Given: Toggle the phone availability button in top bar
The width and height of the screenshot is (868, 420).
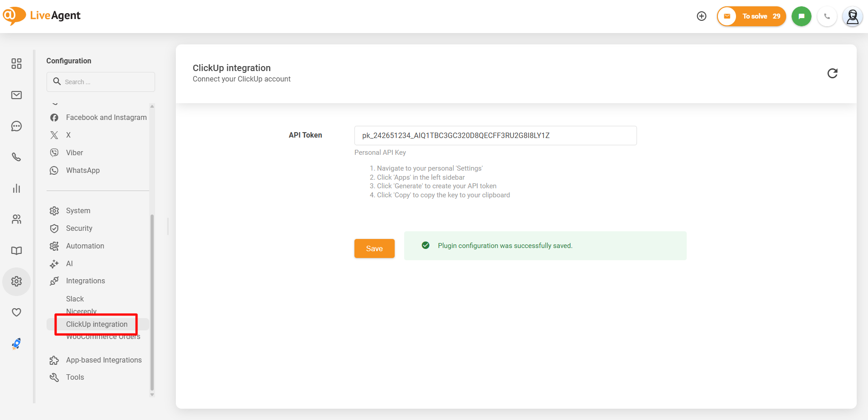Looking at the screenshot, I should [827, 16].
